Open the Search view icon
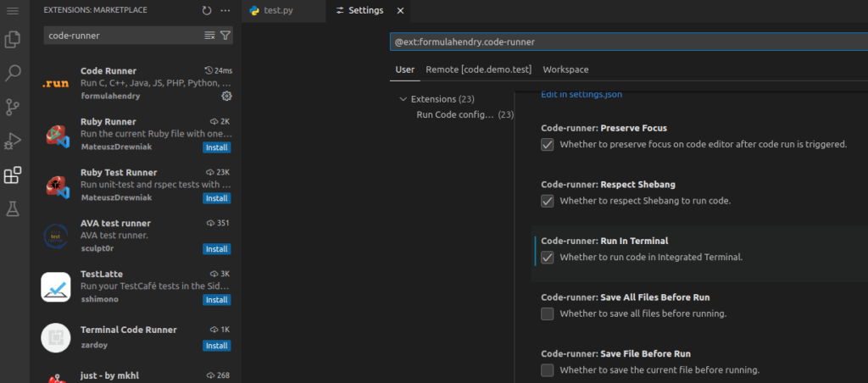This screenshot has width=868, height=383. point(13,74)
